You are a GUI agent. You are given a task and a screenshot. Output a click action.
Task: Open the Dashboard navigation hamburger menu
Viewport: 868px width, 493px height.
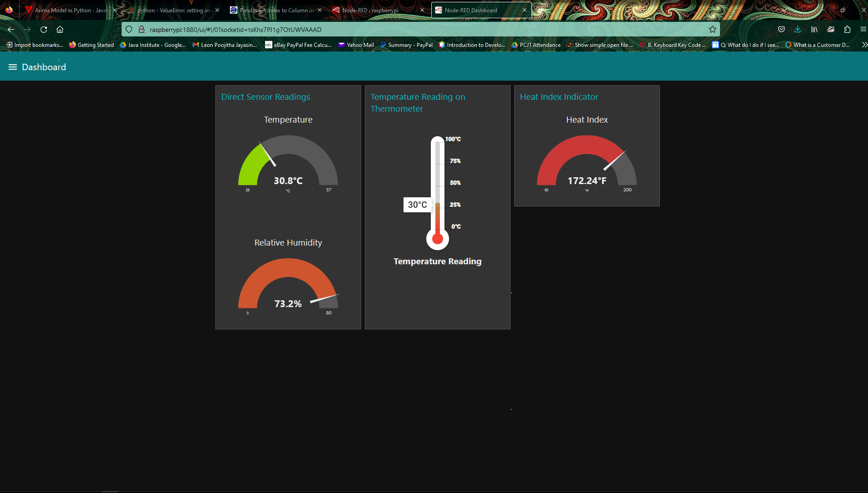click(13, 67)
